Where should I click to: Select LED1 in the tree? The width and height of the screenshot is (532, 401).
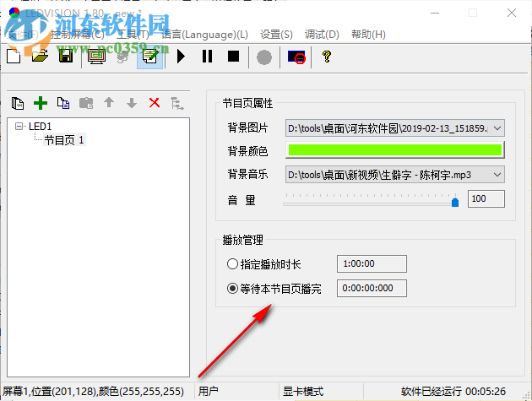click(x=40, y=127)
